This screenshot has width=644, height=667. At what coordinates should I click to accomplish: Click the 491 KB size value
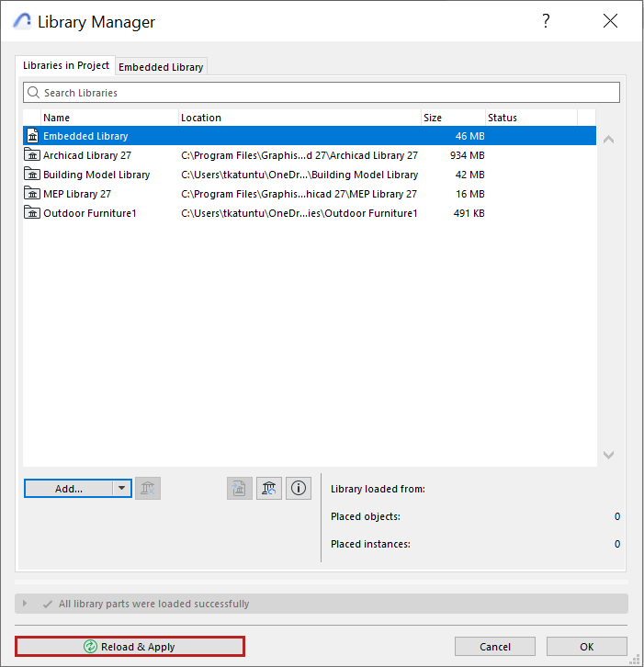[469, 213]
